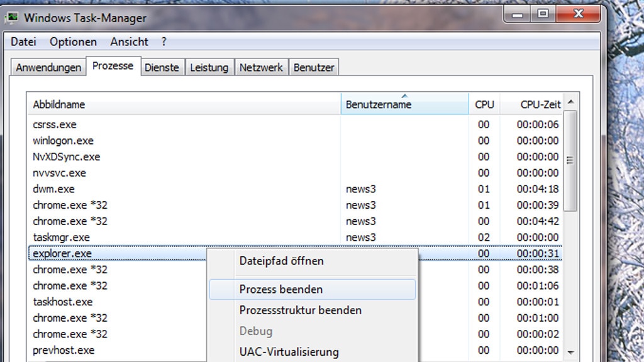
Task: Switch to the Anwendungen tab
Action: (48, 67)
